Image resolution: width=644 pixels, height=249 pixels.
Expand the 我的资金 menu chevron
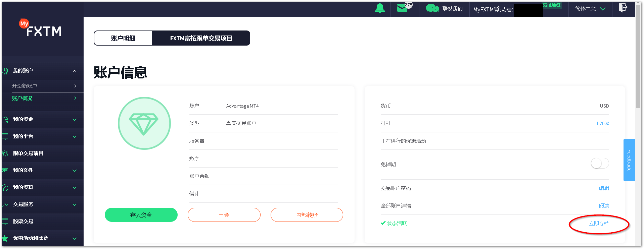[x=75, y=120]
